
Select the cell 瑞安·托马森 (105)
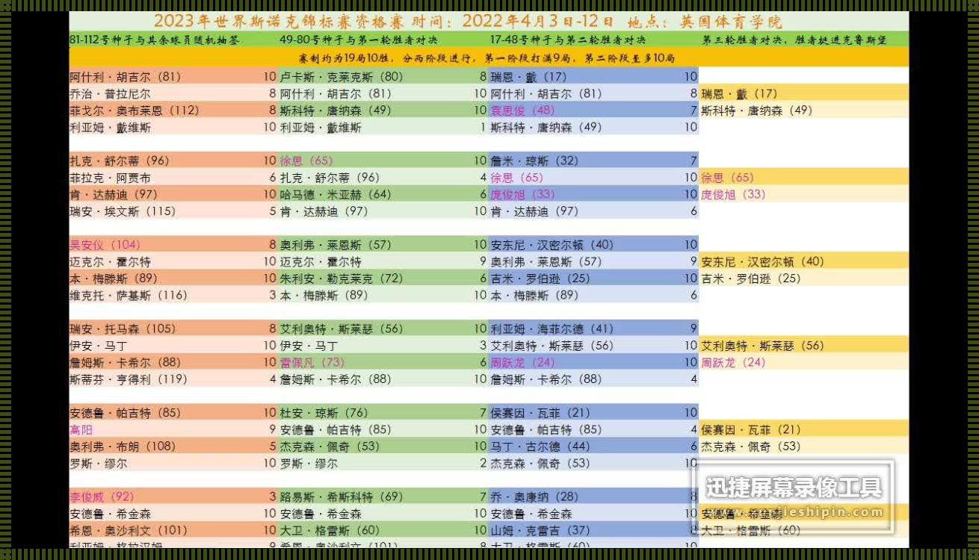[123, 329]
